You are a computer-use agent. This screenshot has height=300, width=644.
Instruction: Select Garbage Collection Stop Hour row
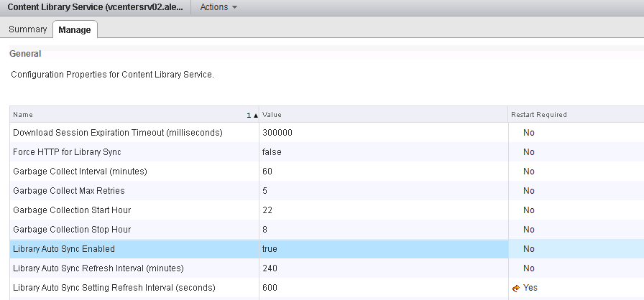pos(72,230)
